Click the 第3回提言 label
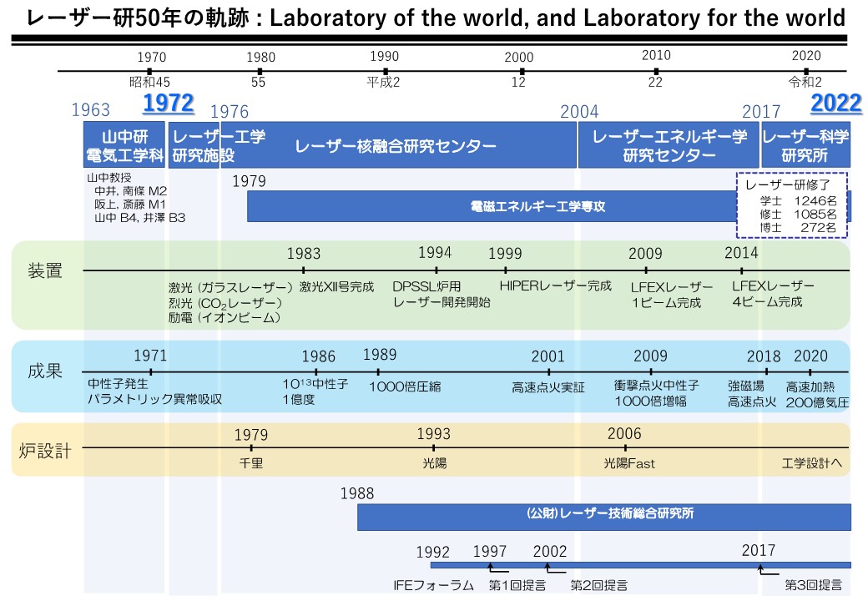The height and width of the screenshot is (601, 868). point(813,584)
